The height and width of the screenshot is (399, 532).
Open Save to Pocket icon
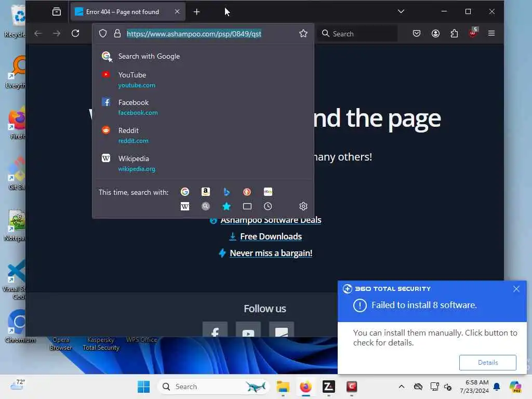(x=417, y=33)
